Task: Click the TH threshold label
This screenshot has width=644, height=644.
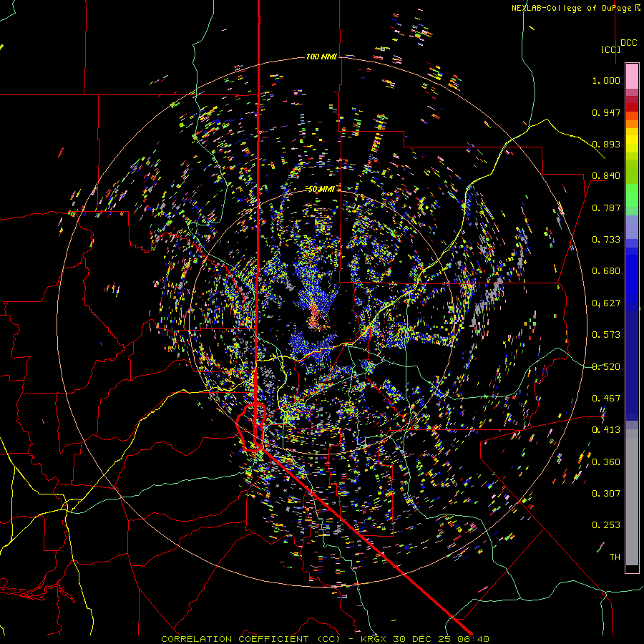Action: point(615,557)
